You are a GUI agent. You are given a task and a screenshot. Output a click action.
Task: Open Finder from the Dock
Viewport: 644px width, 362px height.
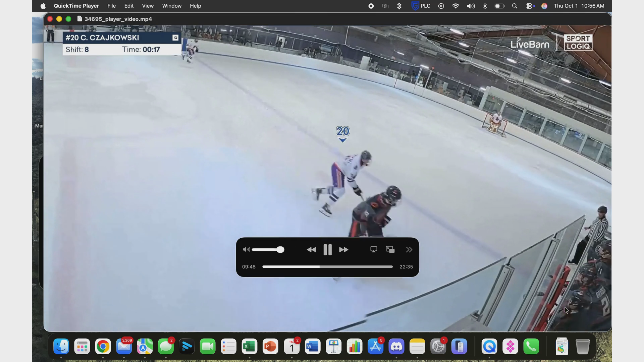click(61, 347)
